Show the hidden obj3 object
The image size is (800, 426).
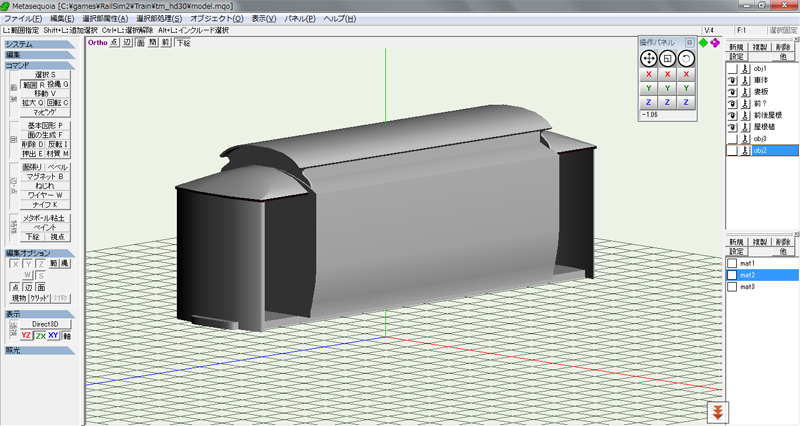point(732,137)
